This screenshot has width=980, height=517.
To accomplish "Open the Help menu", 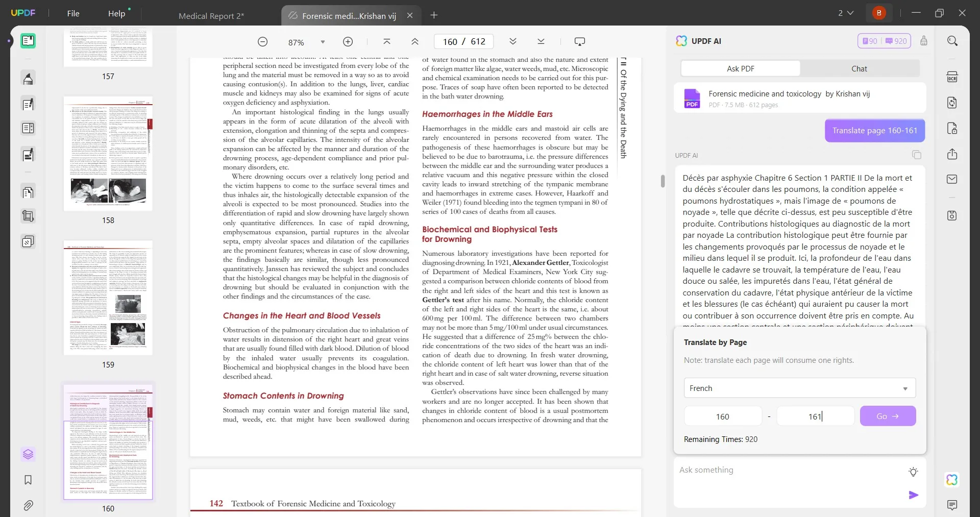I will pyautogui.click(x=117, y=13).
